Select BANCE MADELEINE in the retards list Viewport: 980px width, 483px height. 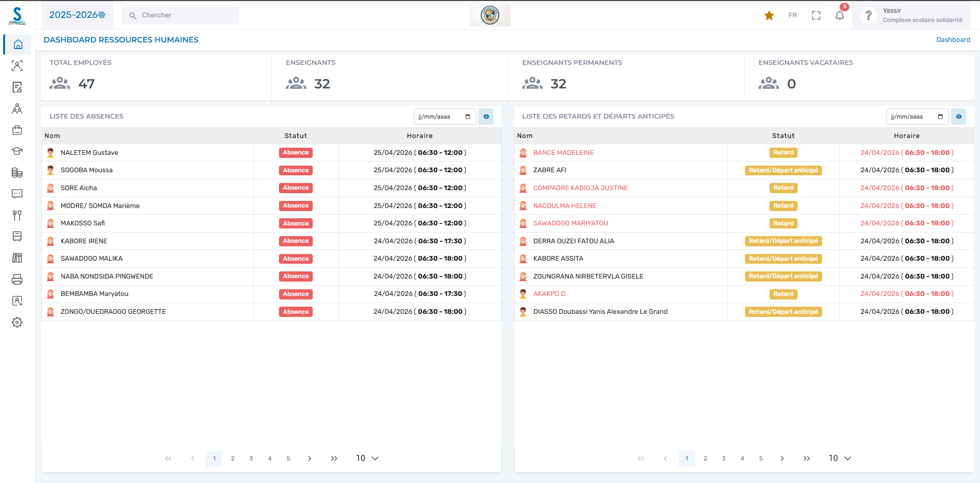click(563, 152)
